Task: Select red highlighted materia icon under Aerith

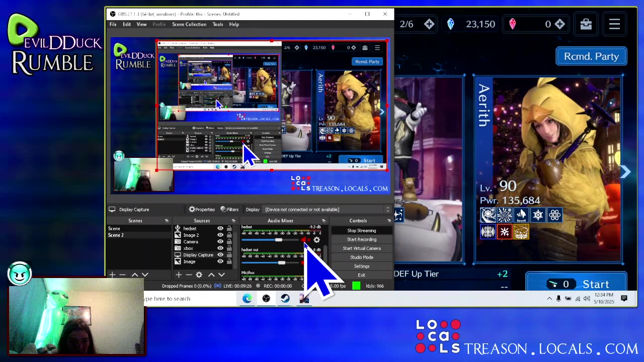Action: point(505,232)
